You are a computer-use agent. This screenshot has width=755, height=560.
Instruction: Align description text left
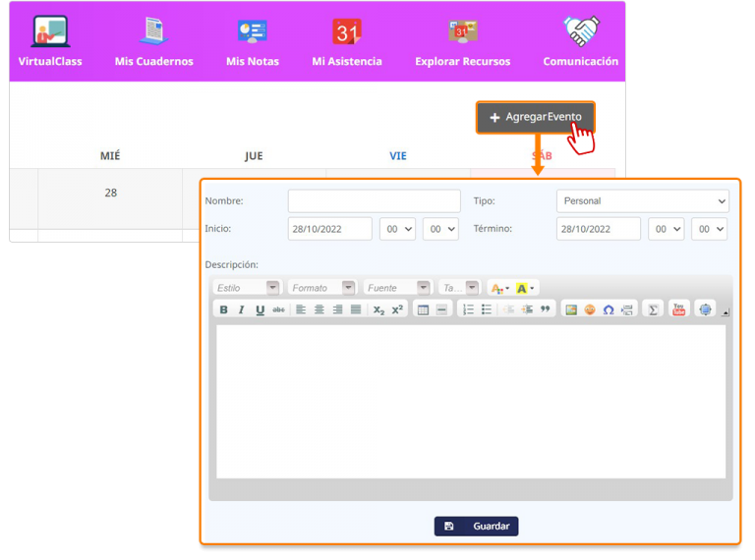click(x=301, y=309)
